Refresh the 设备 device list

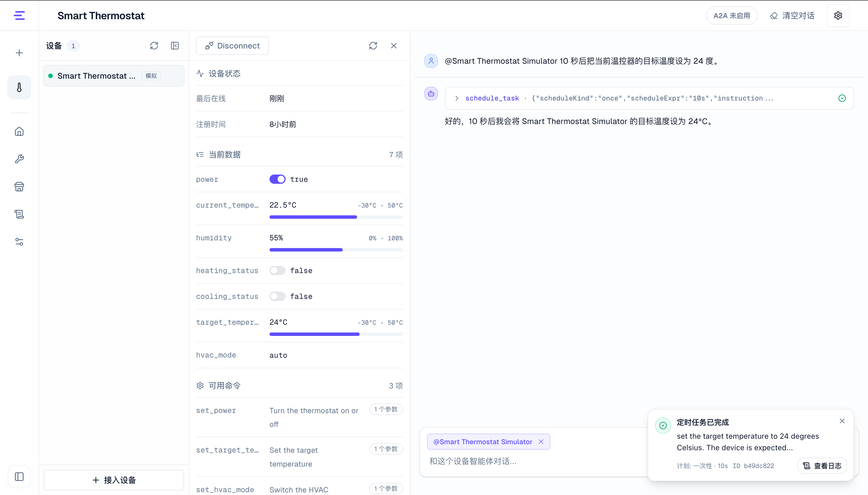click(154, 46)
